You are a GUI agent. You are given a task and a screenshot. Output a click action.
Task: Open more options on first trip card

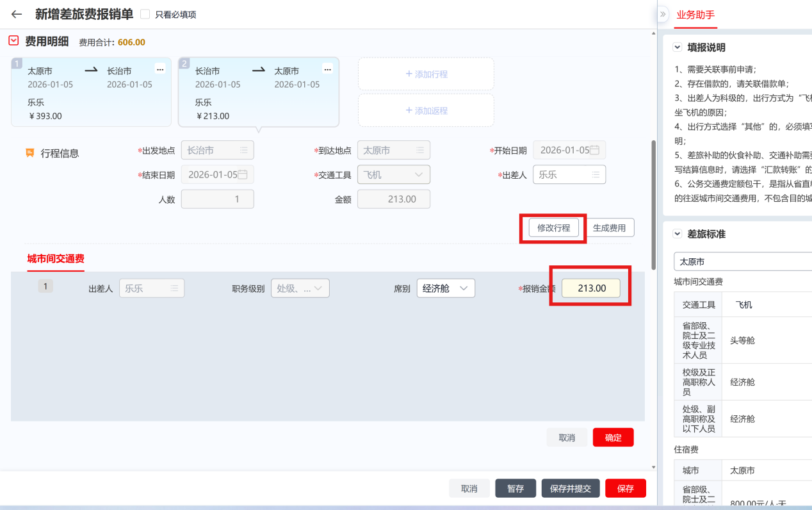click(159, 69)
